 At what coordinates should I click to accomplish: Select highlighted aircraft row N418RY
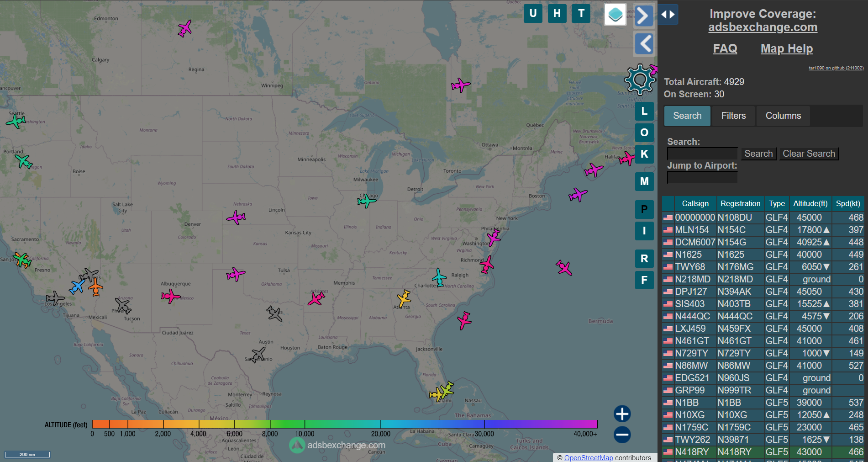coord(763,452)
